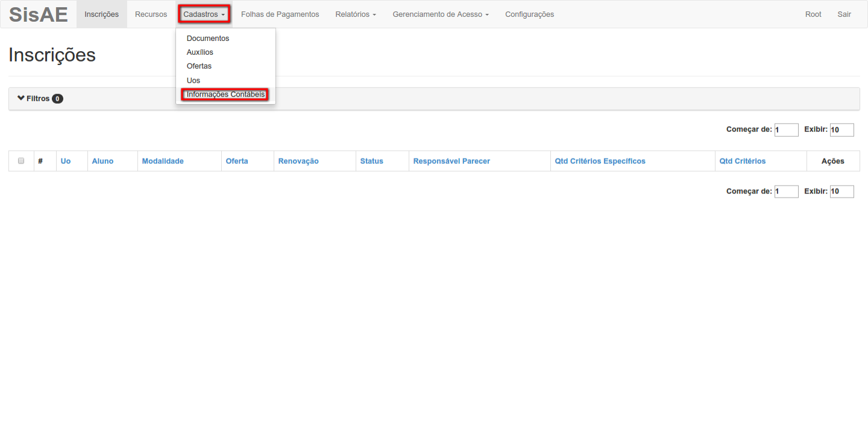The width and height of the screenshot is (868, 447).
Task: Open the Inscrições nav tab
Action: [x=102, y=14]
